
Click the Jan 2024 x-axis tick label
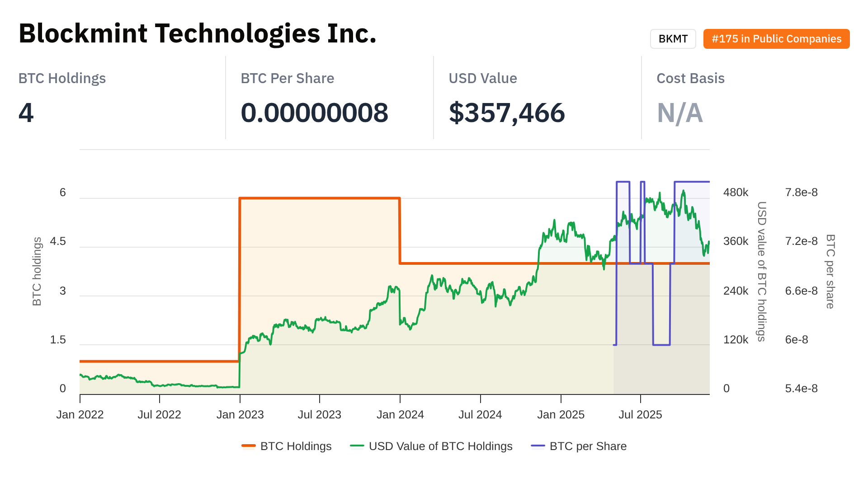pyautogui.click(x=400, y=414)
